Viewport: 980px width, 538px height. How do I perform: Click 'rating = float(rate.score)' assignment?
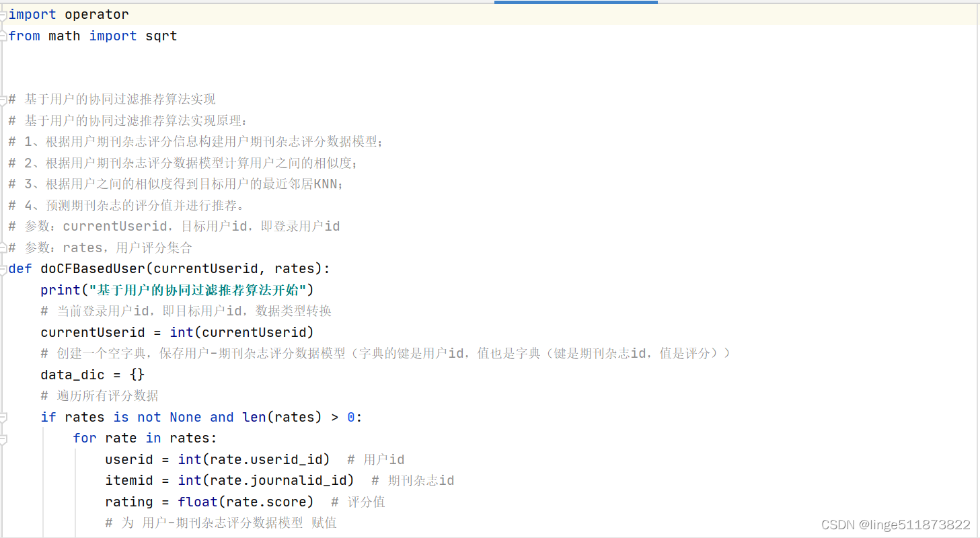210,502
